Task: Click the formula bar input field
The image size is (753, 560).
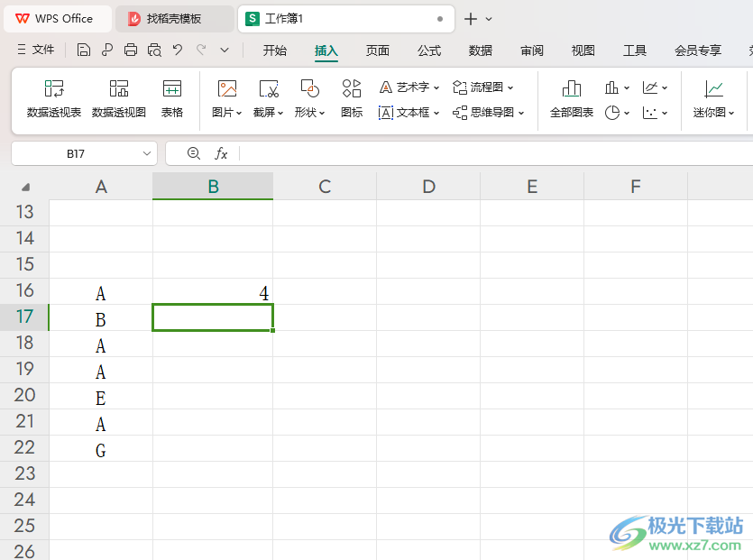Action: (x=496, y=153)
